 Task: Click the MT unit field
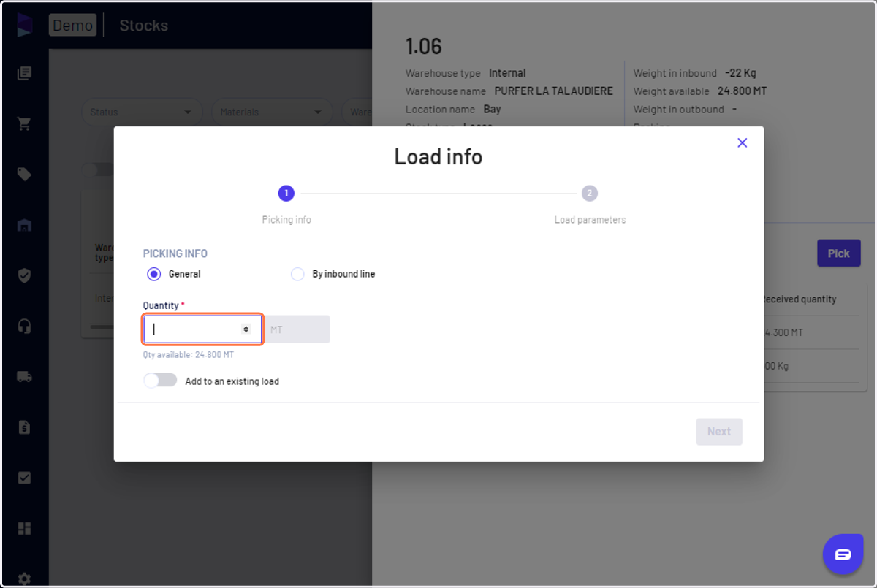coord(296,329)
